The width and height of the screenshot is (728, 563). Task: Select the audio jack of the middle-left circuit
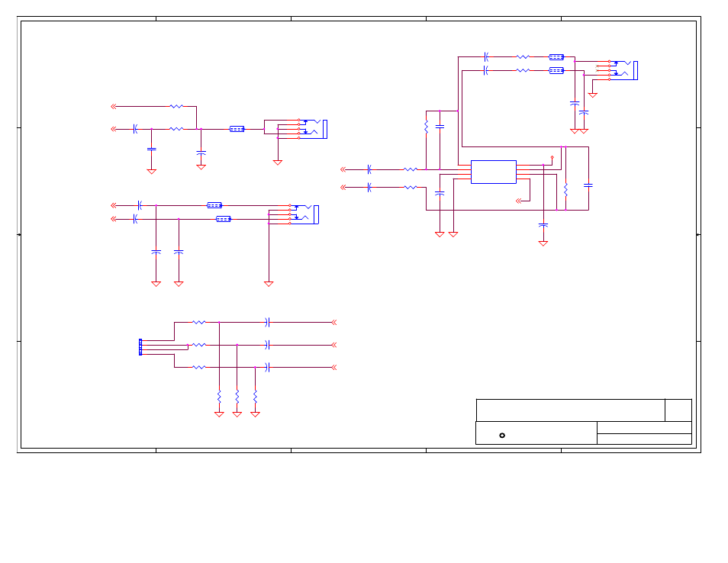tap(304, 214)
